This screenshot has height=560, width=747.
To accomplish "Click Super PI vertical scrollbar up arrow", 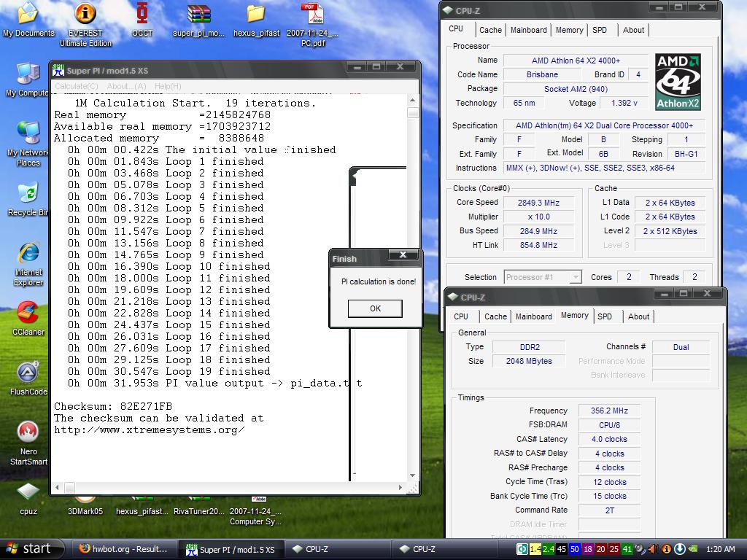I will pyautogui.click(x=413, y=101).
